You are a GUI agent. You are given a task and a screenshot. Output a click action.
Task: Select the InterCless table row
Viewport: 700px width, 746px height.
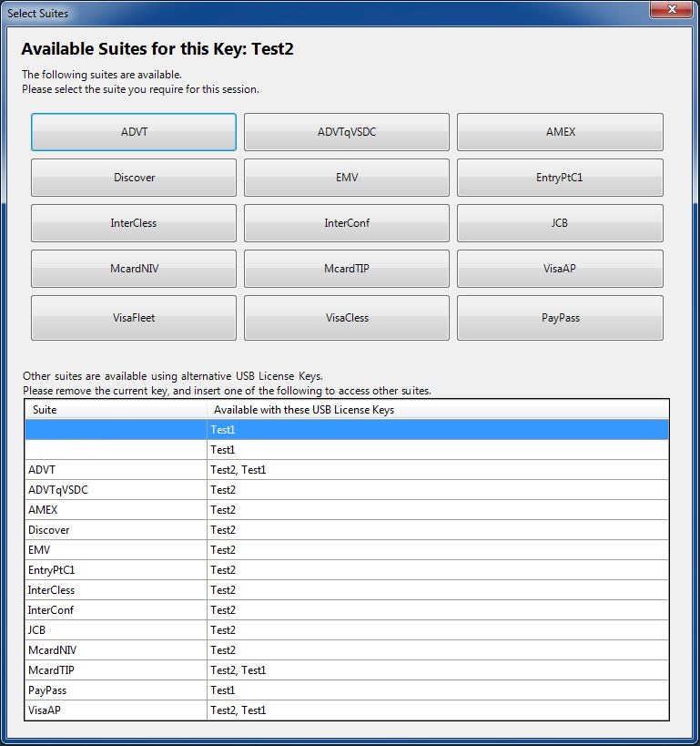pos(347,590)
